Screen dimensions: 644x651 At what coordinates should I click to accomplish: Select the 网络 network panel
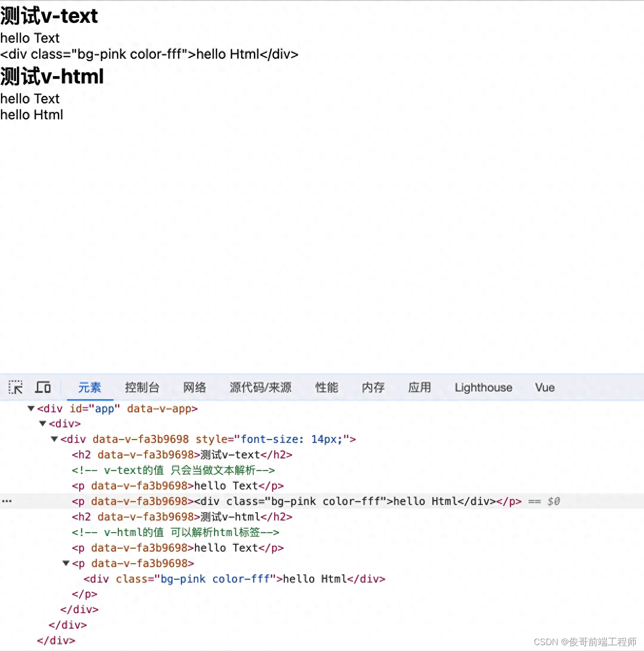(x=194, y=387)
